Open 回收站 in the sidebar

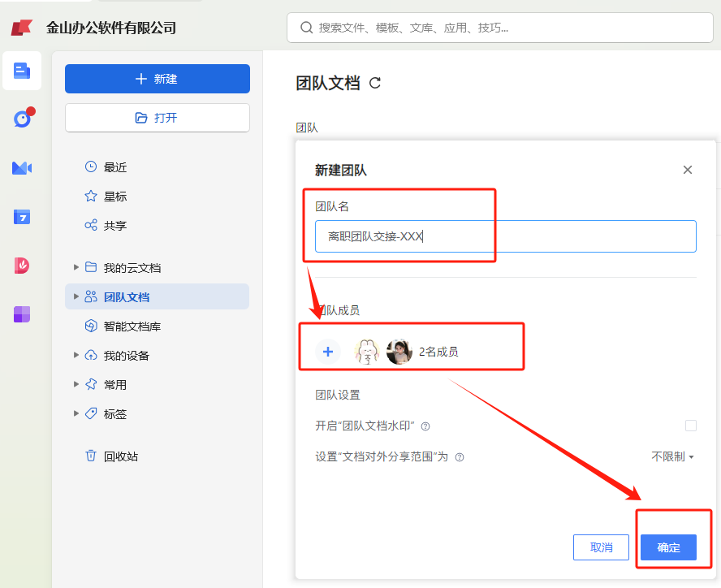[x=120, y=456]
